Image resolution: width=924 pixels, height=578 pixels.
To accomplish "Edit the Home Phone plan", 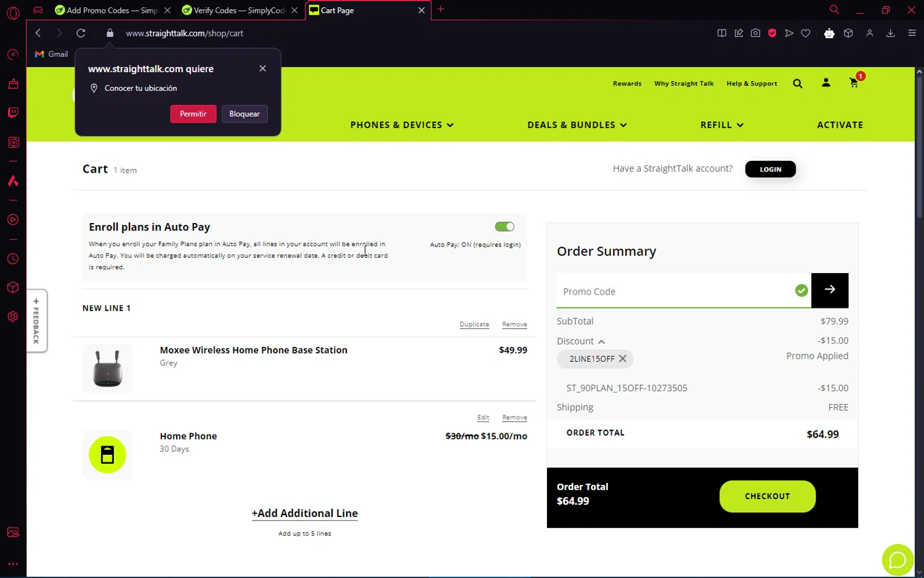I will pyautogui.click(x=483, y=418).
